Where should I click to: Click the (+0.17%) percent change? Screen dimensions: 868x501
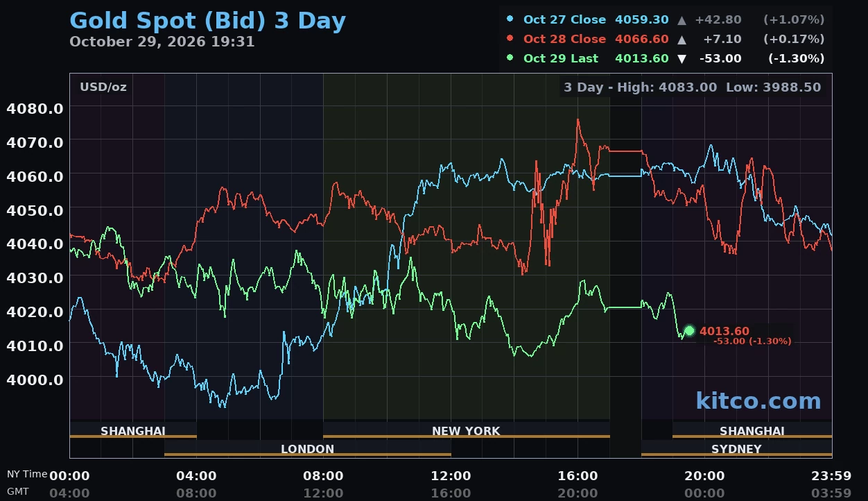794,39
